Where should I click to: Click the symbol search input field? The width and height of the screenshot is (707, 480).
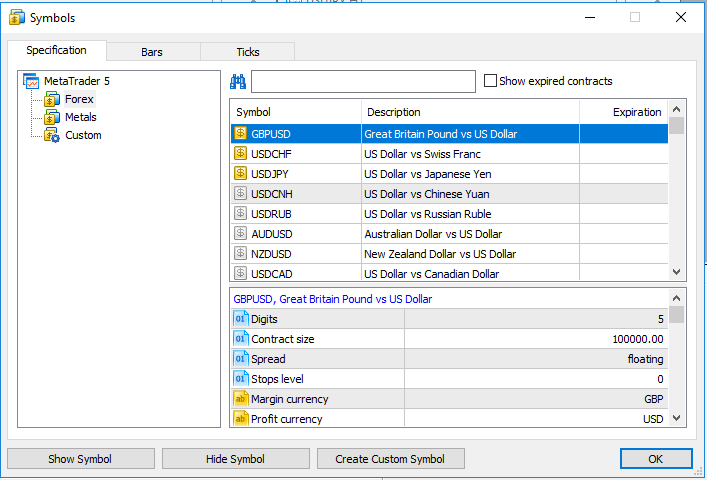(x=363, y=81)
